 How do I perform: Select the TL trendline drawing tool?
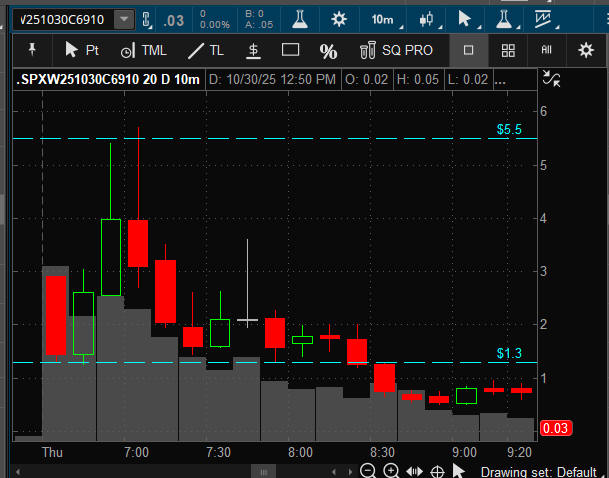(205, 49)
